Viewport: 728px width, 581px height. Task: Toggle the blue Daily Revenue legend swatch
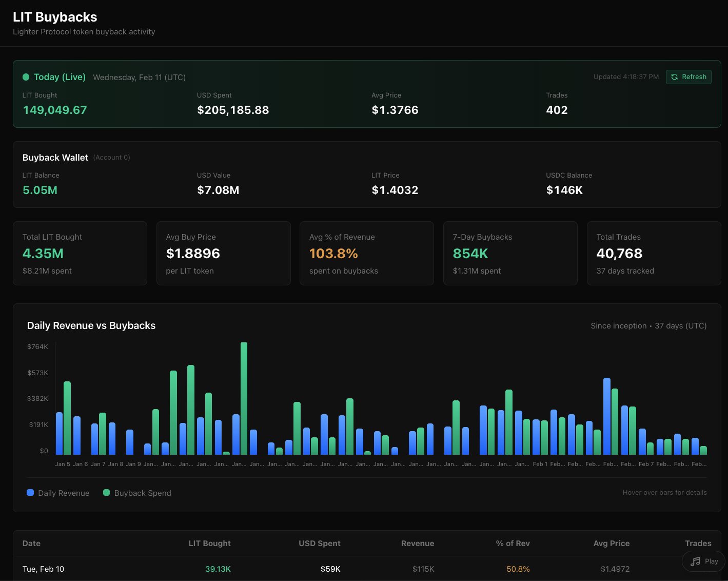click(x=30, y=493)
